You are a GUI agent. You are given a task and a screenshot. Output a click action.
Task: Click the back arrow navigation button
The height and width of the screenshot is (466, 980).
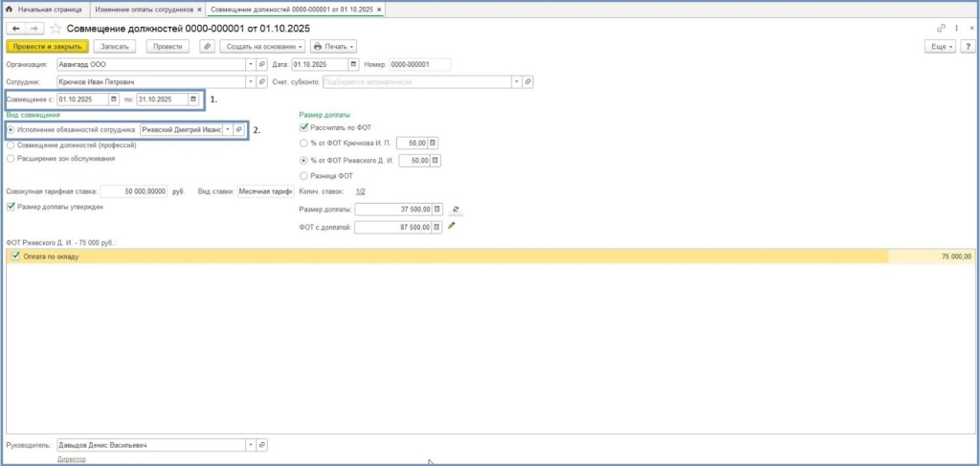pos(16,29)
